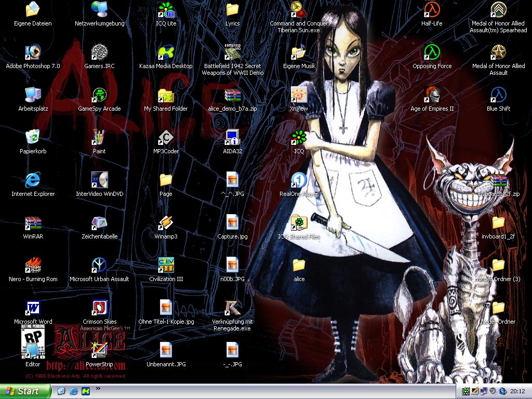Open Battlefield 1942 Secret Weapons Demo
This screenshot has height=399, width=532.
[x=232, y=52]
